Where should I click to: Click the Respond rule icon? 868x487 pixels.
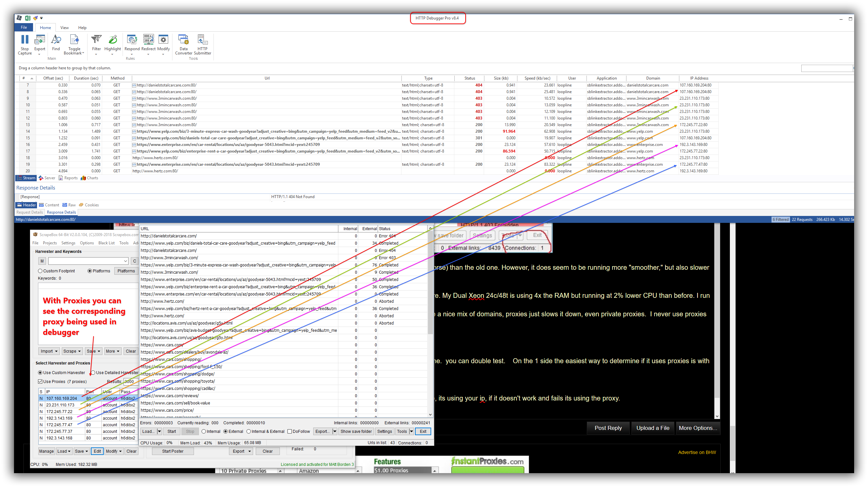(x=132, y=40)
